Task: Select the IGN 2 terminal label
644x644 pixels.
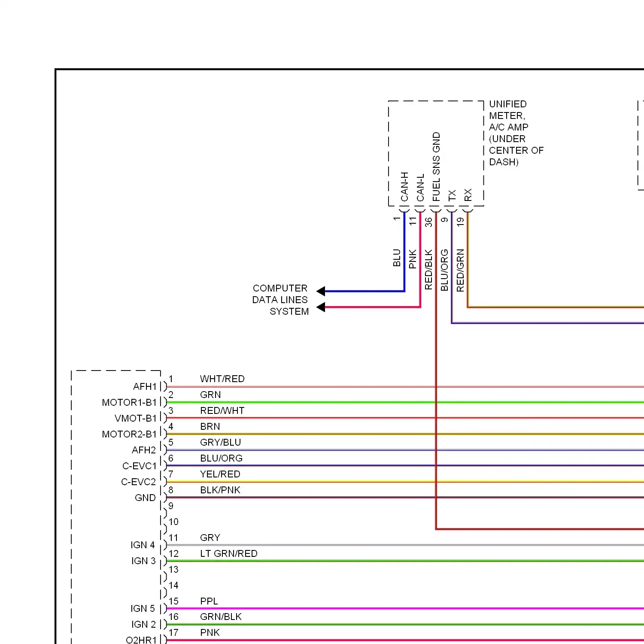Action: pos(143,624)
